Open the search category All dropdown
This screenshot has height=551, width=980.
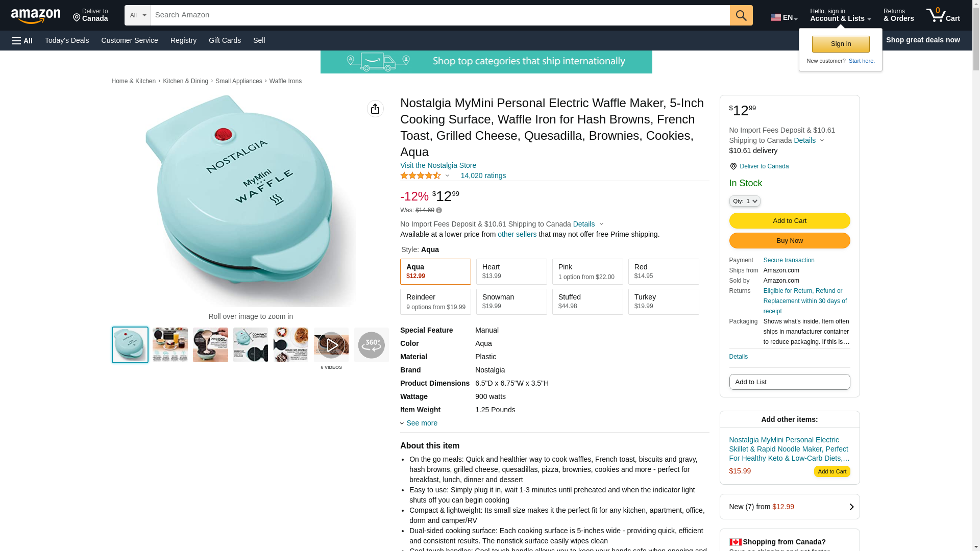[x=138, y=15]
